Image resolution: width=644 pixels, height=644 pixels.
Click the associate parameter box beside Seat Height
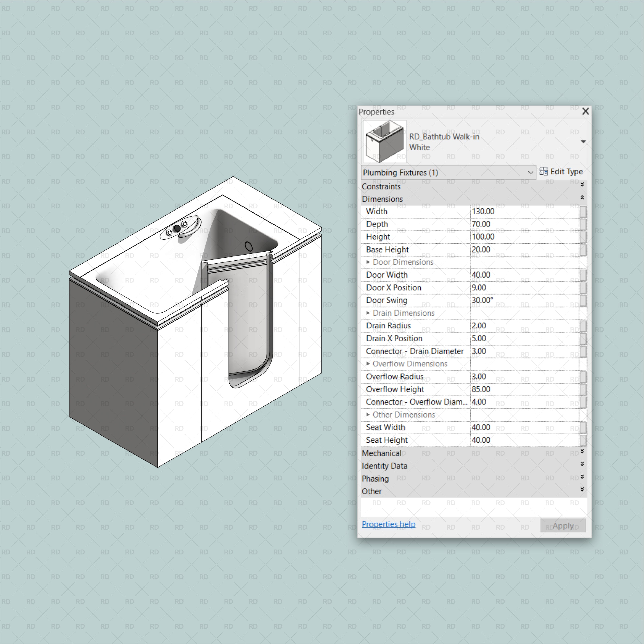click(583, 440)
